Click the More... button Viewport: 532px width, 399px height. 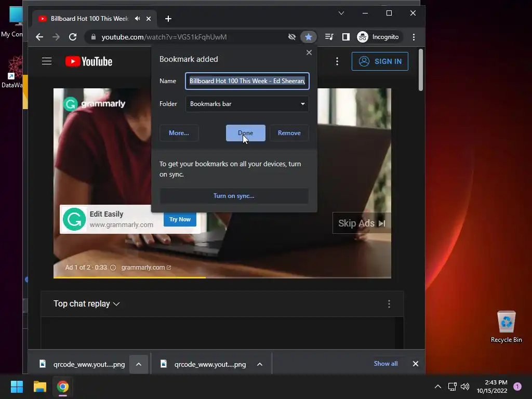click(x=179, y=133)
